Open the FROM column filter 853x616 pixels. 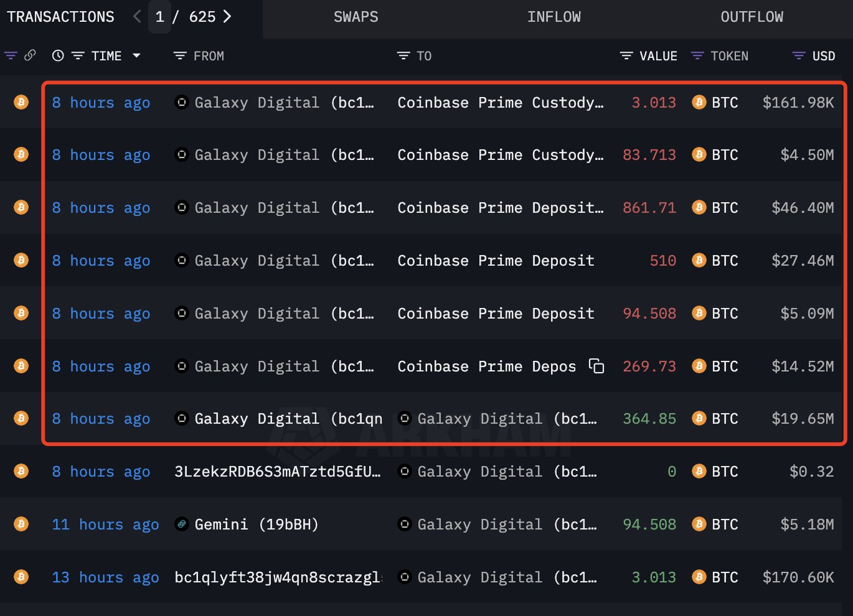(x=180, y=56)
